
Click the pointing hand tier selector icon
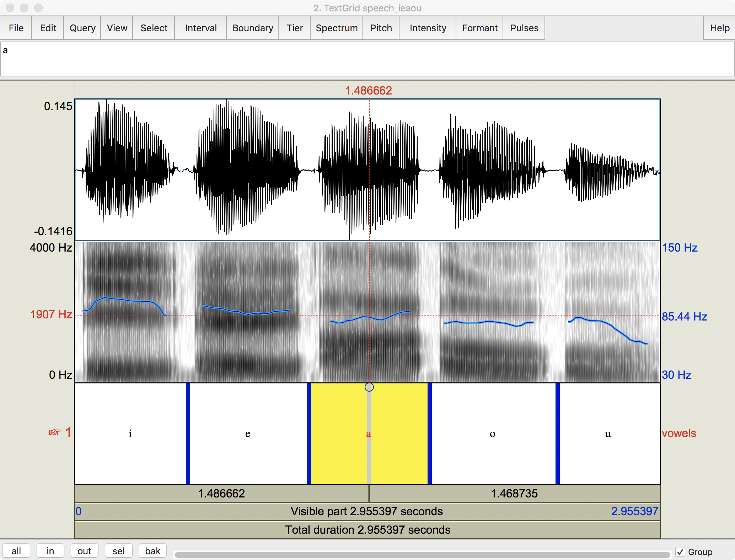pos(54,432)
